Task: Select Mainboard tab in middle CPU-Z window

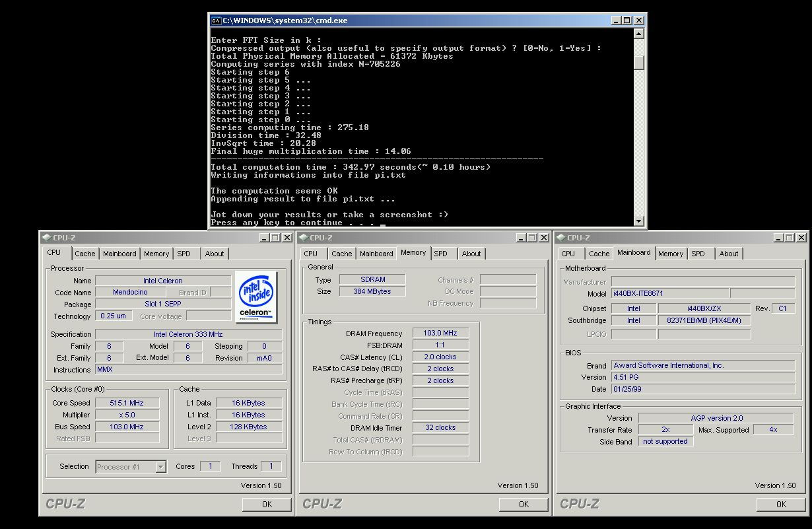Action: coord(376,254)
